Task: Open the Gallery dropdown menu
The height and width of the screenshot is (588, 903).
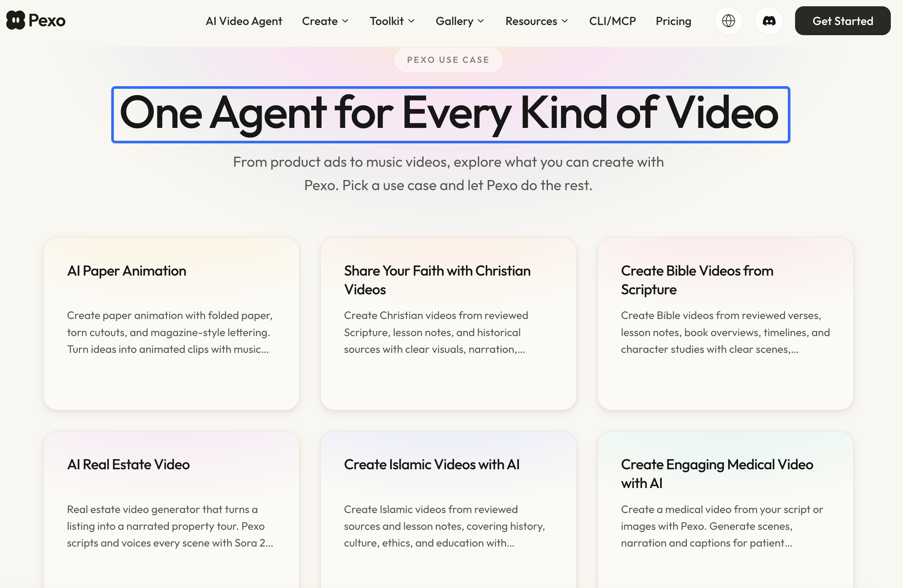Action: [460, 21]
